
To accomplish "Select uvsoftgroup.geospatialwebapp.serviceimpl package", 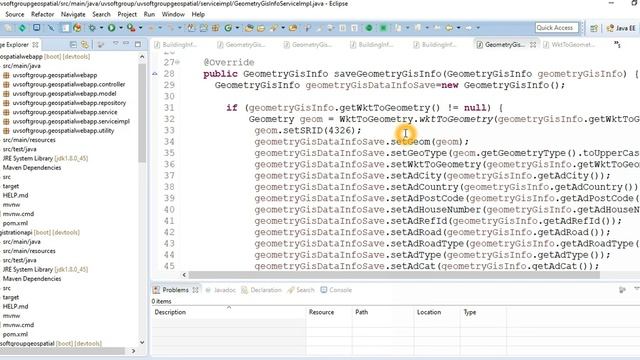I will pyautogui.click(x=71, y=121).
